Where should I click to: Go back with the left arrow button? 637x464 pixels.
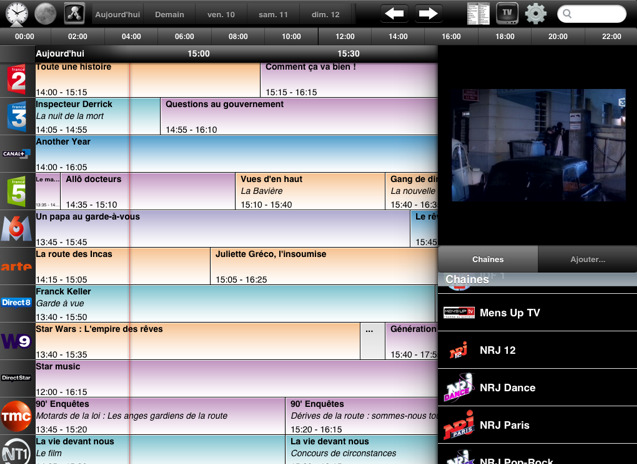(x=394, y=13)
